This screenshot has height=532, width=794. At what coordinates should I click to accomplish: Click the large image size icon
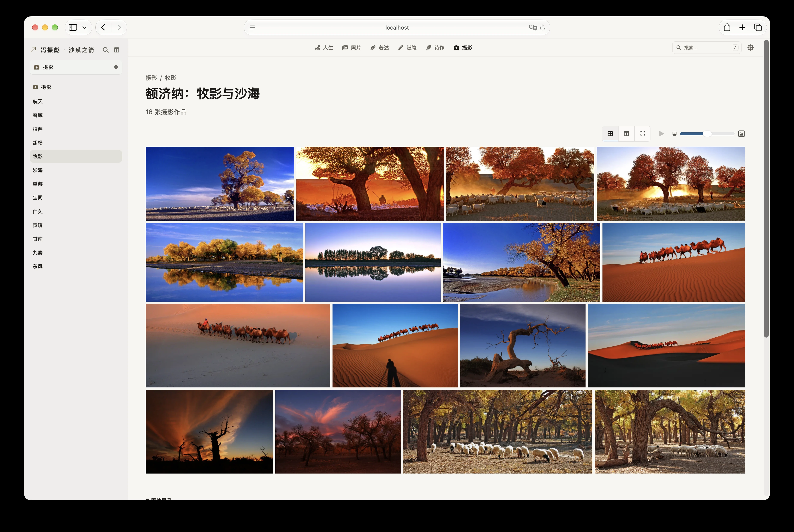(742, 134)
